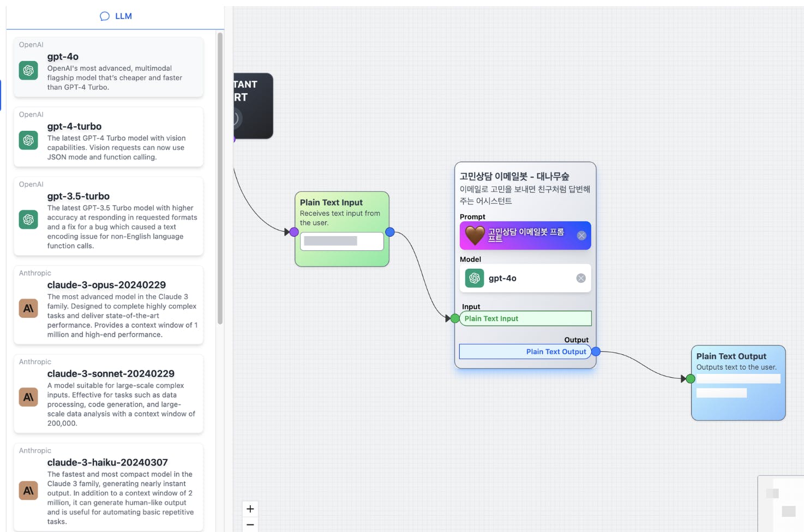Image resolution: width=804 pixels, height=532 pixels.
Task: Click the heart icon in the Prompt chip
Action: (x=475, y=235)
